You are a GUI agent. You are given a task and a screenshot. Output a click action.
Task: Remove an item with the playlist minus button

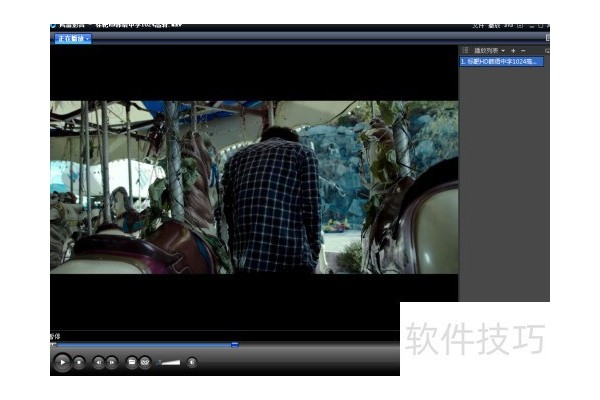(523, 51)
